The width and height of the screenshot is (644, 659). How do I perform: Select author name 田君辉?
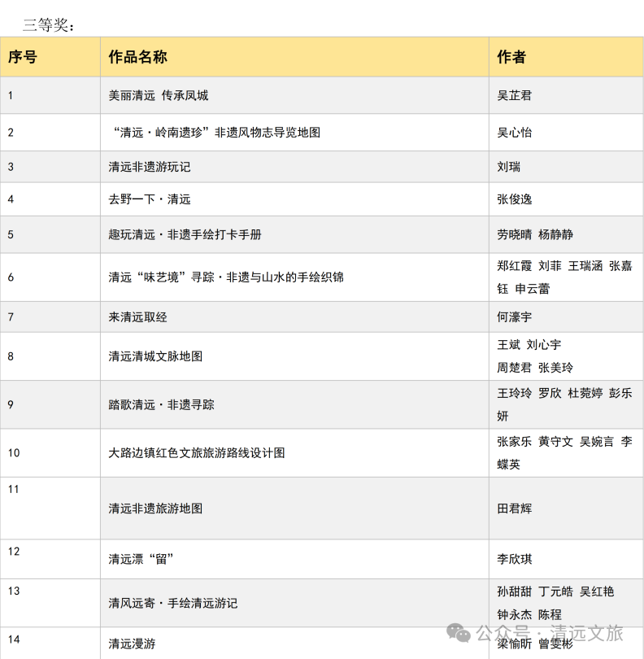pyautogui.click(x=514, y=508)
